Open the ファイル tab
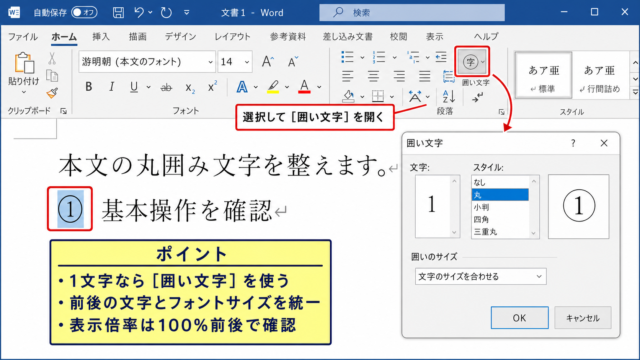Image resolution: width=640 pixels, height=360 pixels. 23,37
